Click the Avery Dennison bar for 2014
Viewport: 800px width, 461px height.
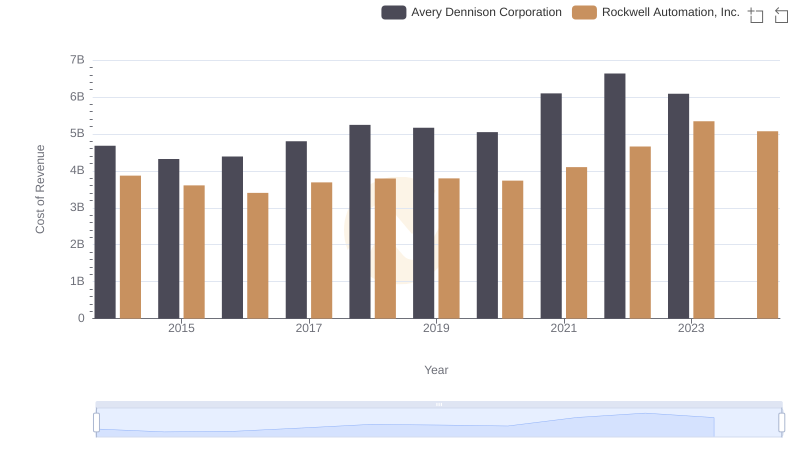[x=105, y=232]
